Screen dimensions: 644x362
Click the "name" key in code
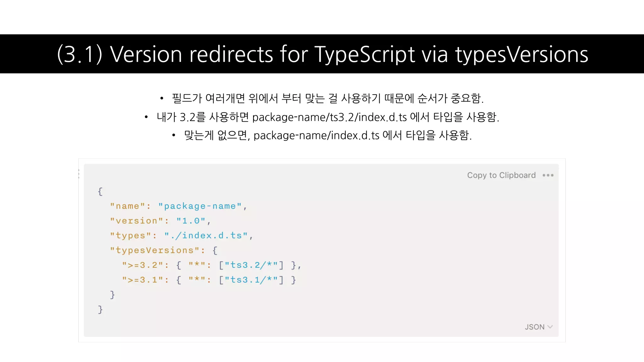[x=127, y=206]
